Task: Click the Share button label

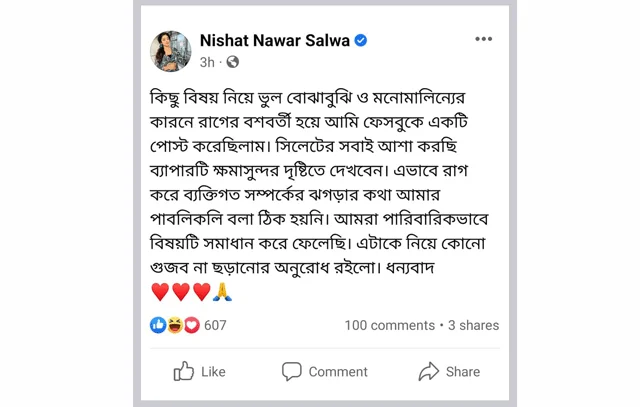Action: click(463, 372)
